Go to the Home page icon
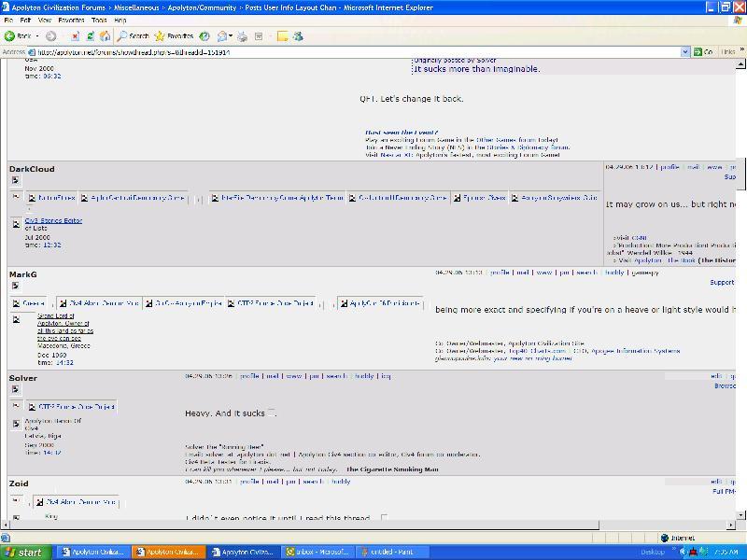This screenshot has width=747, height=560. pyautogui.click(x=105, y=35)
